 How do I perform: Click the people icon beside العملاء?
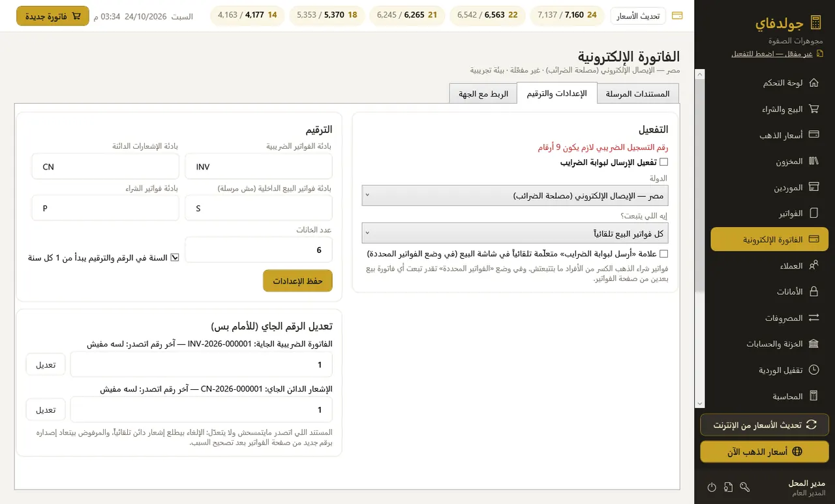[813, 265]
